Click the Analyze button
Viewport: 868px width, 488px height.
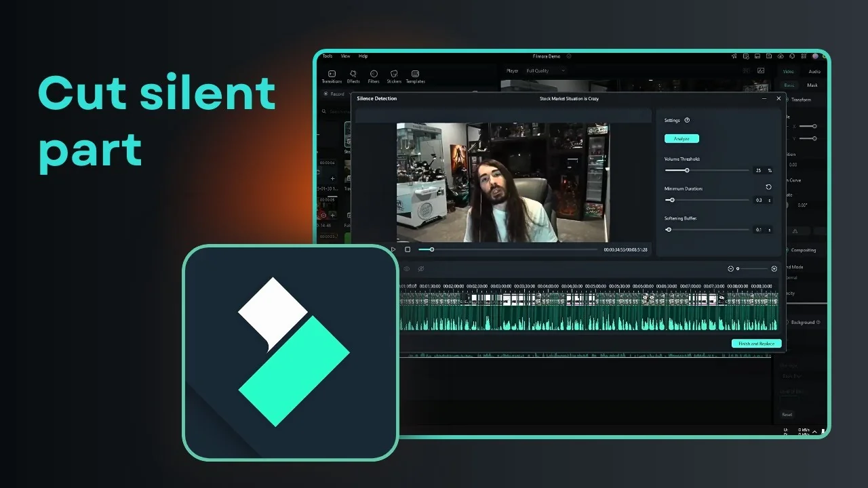682,138
